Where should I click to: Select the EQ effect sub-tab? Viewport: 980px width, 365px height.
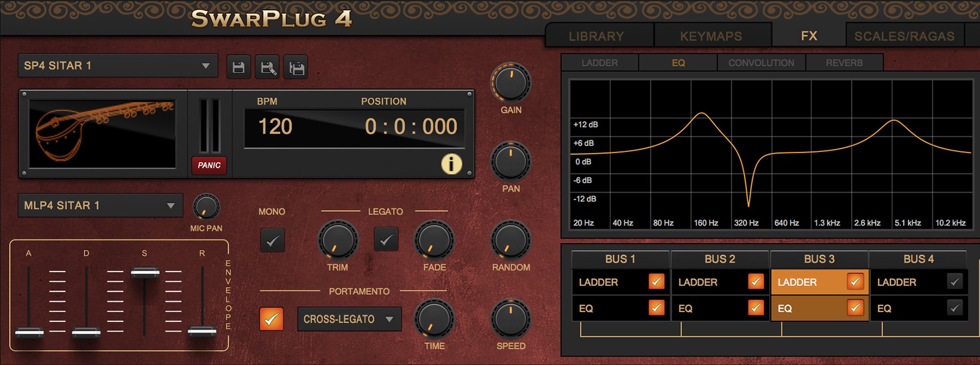point(678,63)
